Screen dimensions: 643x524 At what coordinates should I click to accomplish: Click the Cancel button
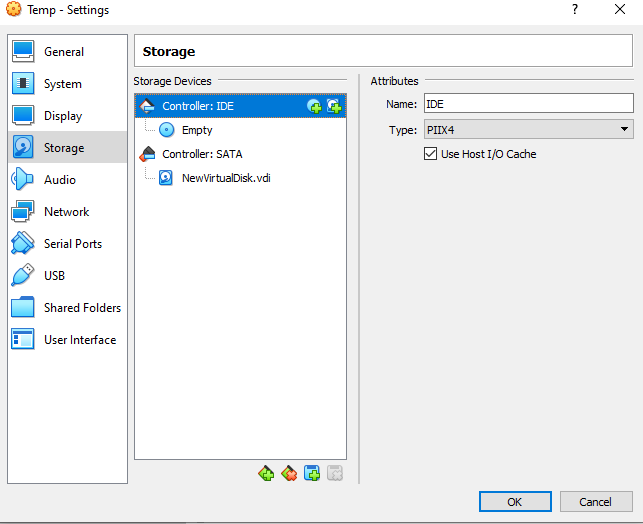tap(596, 501)
